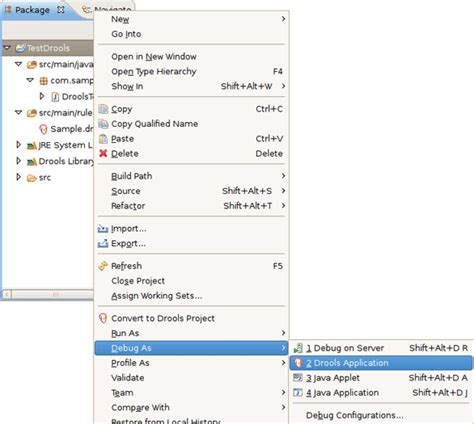The image size is (474, 424).
Task: Click the com.sample package icon
Action: pos(44,81)
